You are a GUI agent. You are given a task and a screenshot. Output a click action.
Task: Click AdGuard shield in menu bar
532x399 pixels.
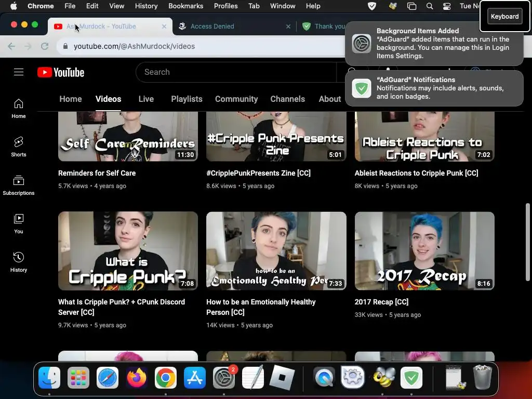[x=372, y=6]
